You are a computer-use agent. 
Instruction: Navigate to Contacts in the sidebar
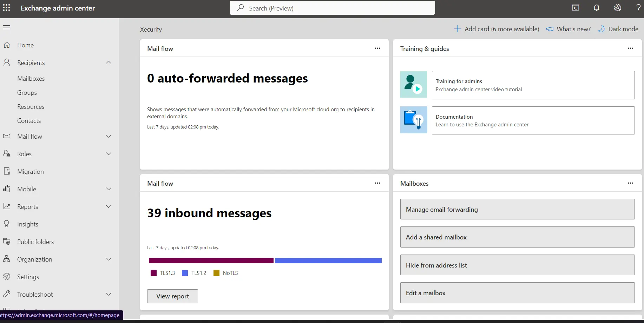pos(29,120)
